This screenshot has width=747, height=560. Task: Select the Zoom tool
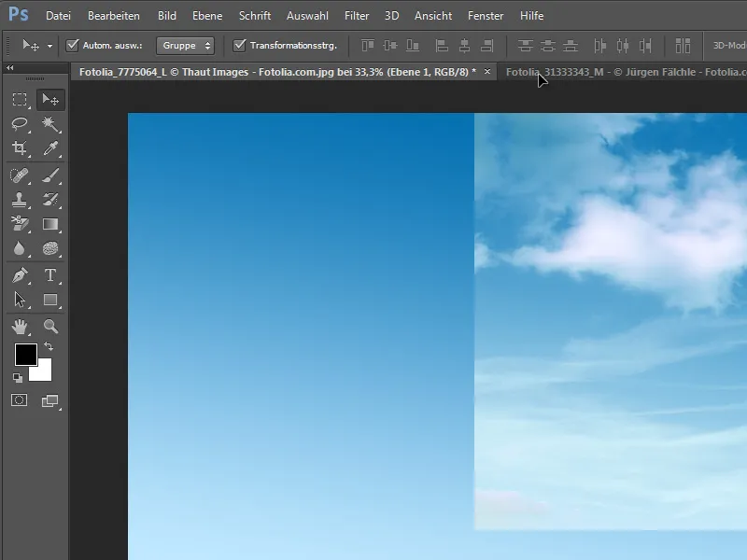tap(50, 327)
